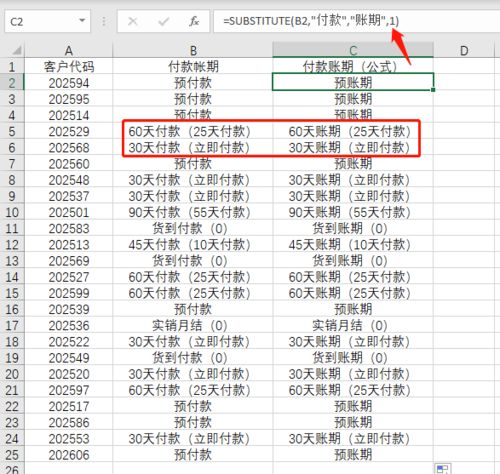500x474 pixels.
Task: Click B10 cell 90天付款（55天付款）
Action: [x=193, y=212]
